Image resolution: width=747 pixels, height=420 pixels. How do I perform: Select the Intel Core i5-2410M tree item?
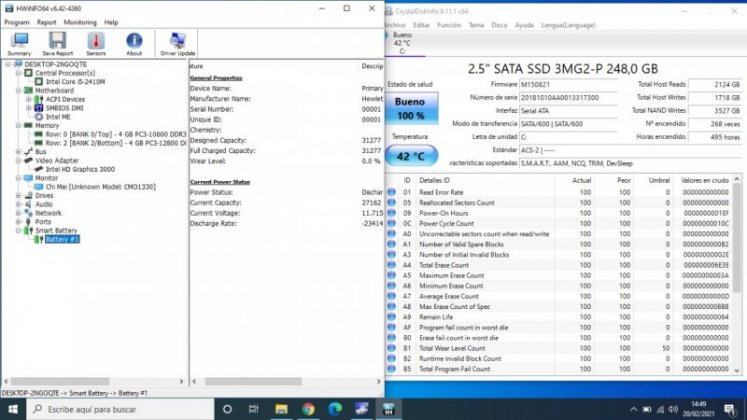(x=75, y=82)
